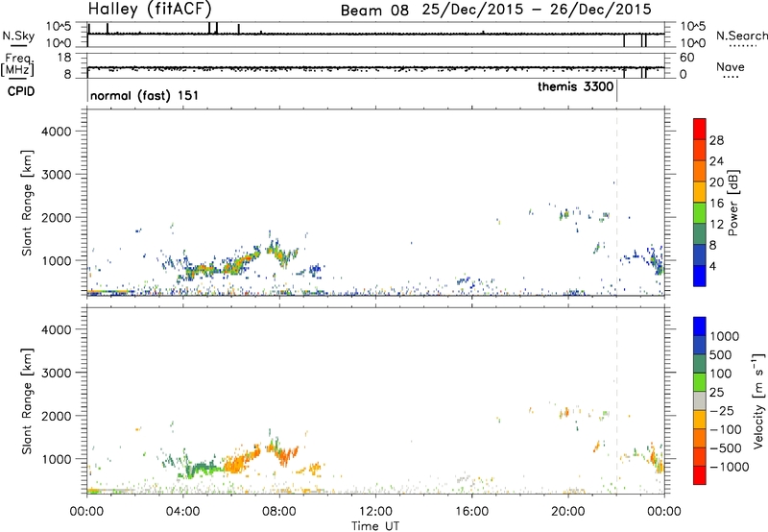Click the "2000" range tick of the velocity panel

[57, 416]
